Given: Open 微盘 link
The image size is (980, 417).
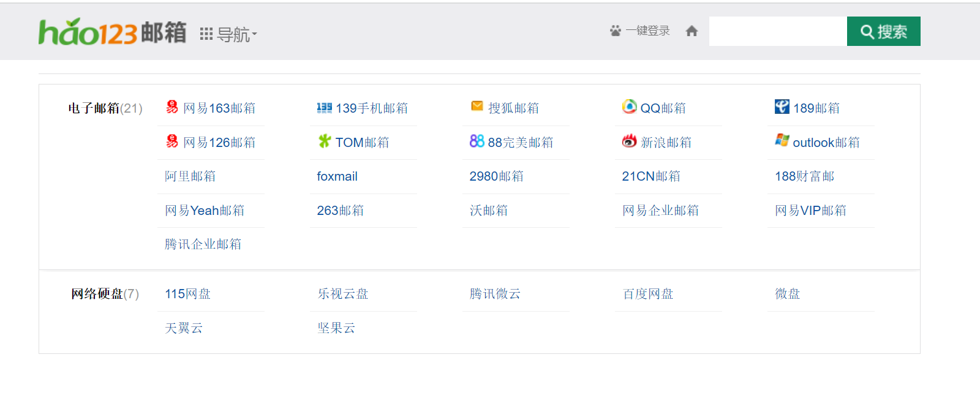Looking at the screenshot, I should click(x=788, y=294).
